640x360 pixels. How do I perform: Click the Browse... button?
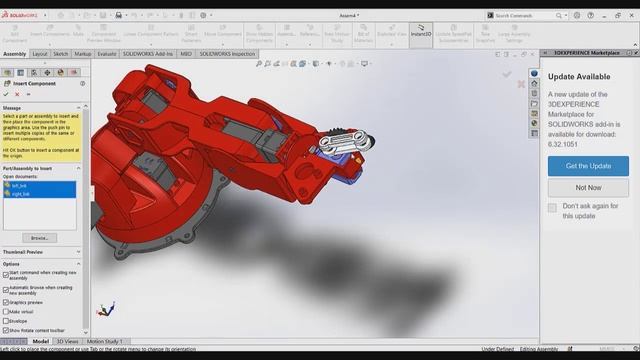(x=40, y=238)
